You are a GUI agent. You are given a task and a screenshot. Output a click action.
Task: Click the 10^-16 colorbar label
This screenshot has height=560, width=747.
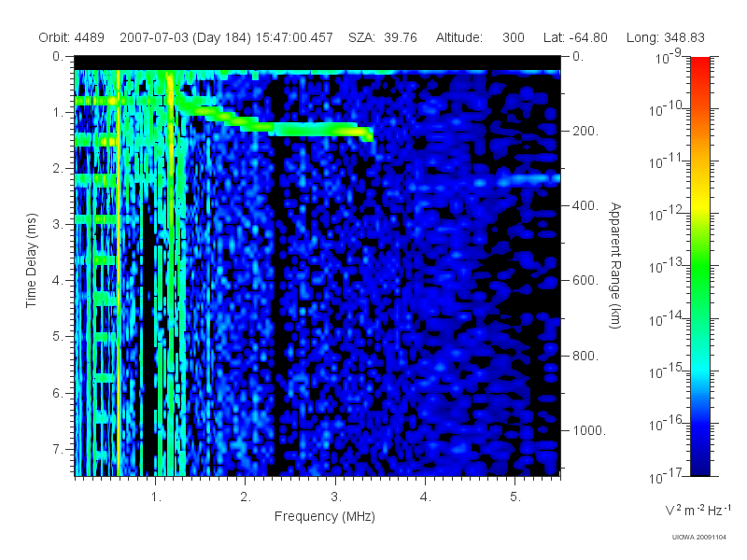point(666,423)
